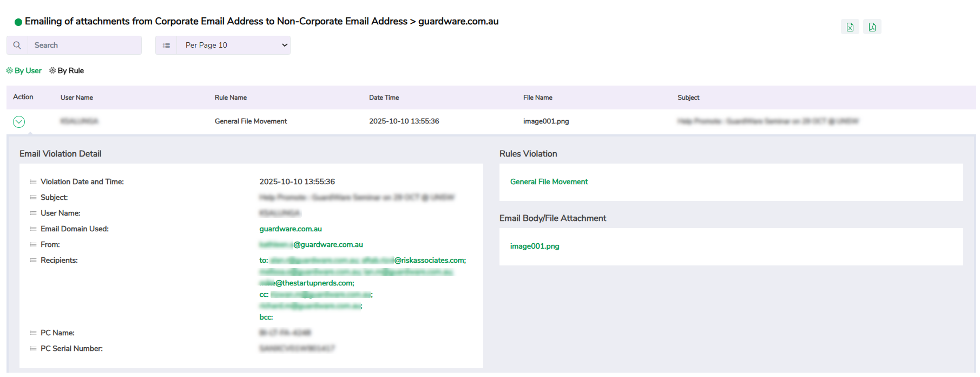The image size is (980, 377).
Task: Click the Rule Name column header
Action: tap(231, 97)
